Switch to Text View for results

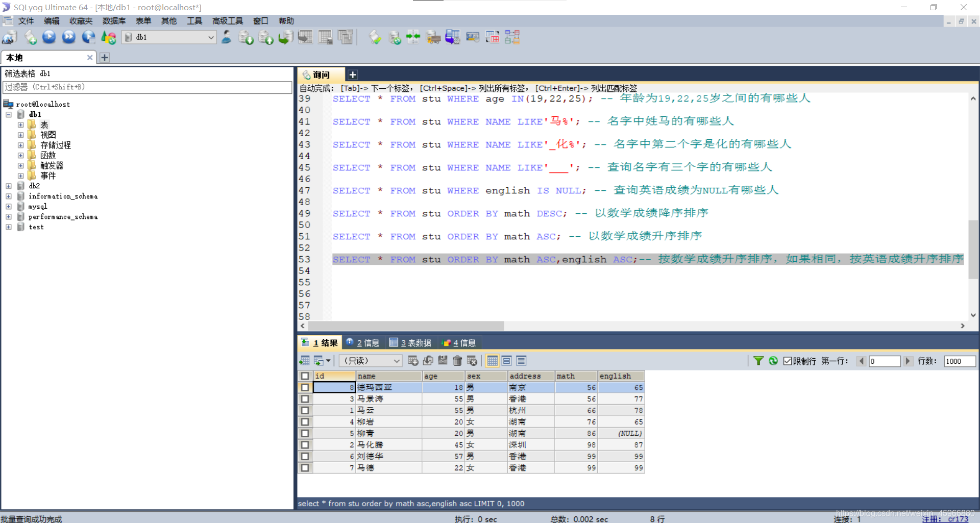pyautogui.click(x=521, y=361)
